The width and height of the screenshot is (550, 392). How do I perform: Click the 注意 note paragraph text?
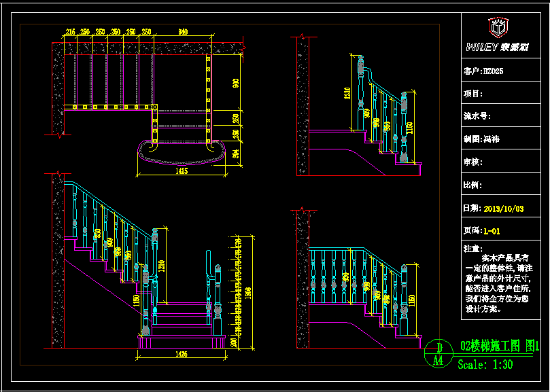502,283
